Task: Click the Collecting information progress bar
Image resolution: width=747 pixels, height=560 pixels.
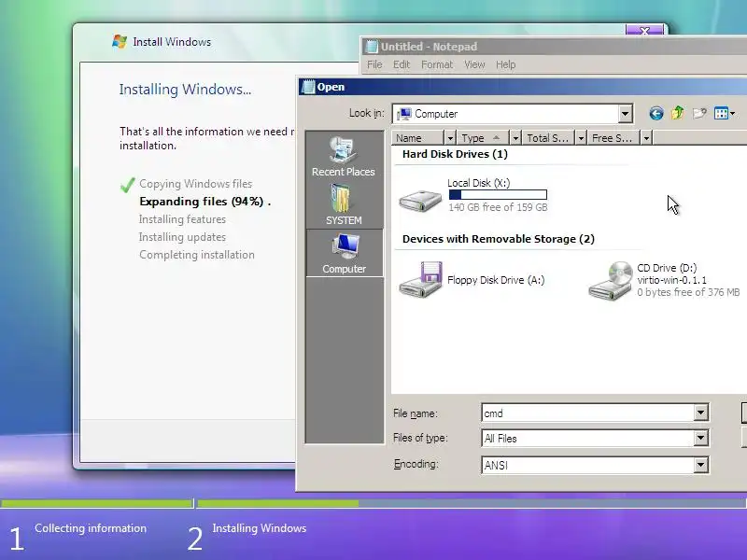Action: coord(96,503)
